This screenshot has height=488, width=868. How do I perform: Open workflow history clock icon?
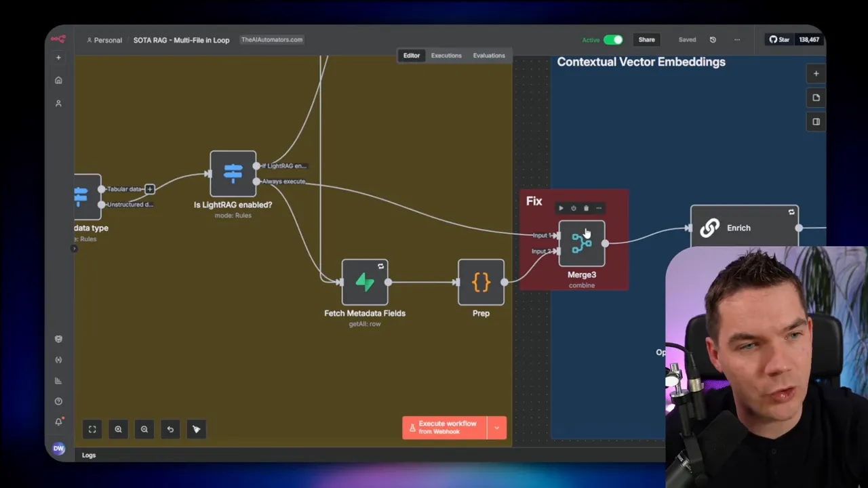pos(713,40)
